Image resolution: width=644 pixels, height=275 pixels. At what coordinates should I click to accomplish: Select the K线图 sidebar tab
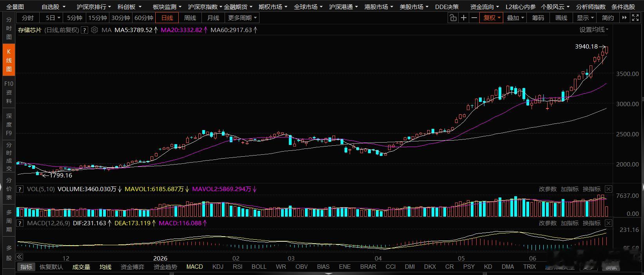tap(9, 60)
